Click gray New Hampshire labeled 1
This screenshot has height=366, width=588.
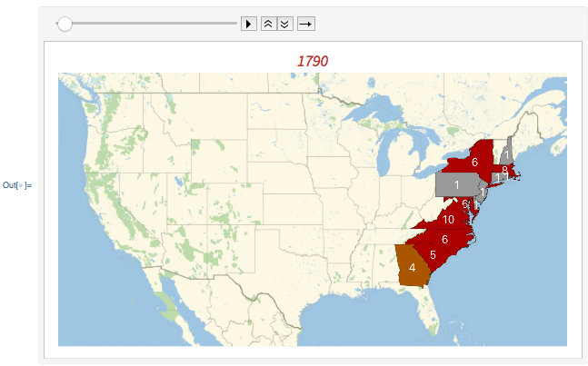pos(508,153)
